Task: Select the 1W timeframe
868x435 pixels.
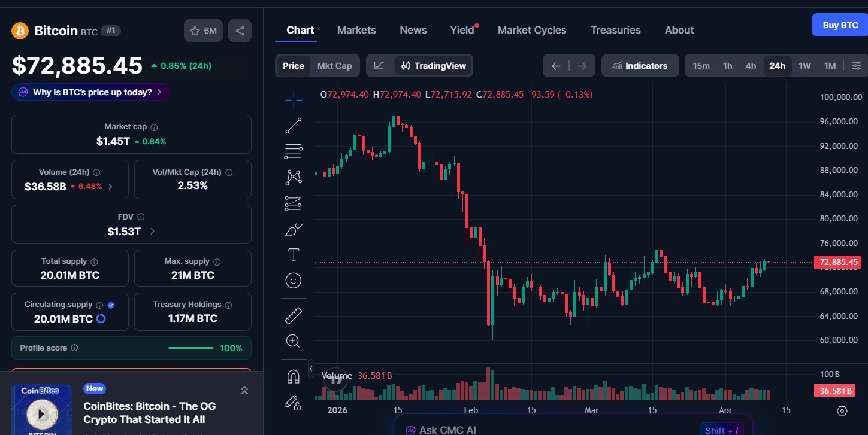Action: click(805, 65)
